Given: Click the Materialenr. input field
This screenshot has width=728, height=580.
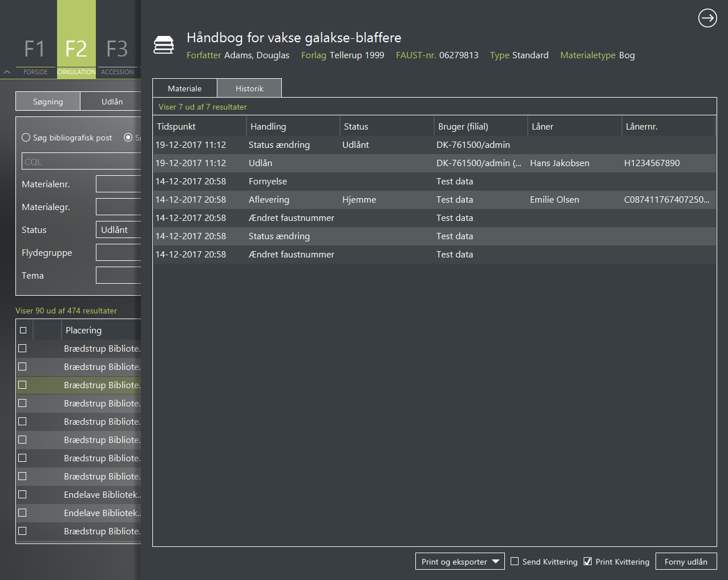Looking at the screenshot, I should (118, 184).
